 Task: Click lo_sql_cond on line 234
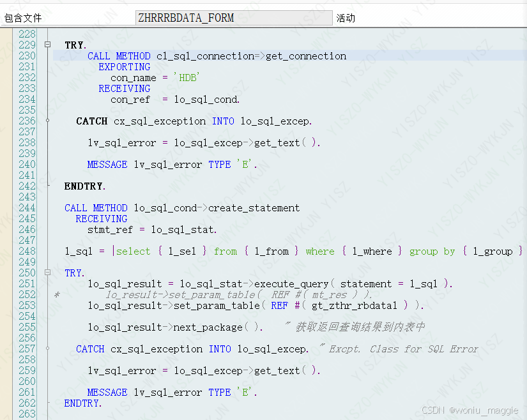206,100
